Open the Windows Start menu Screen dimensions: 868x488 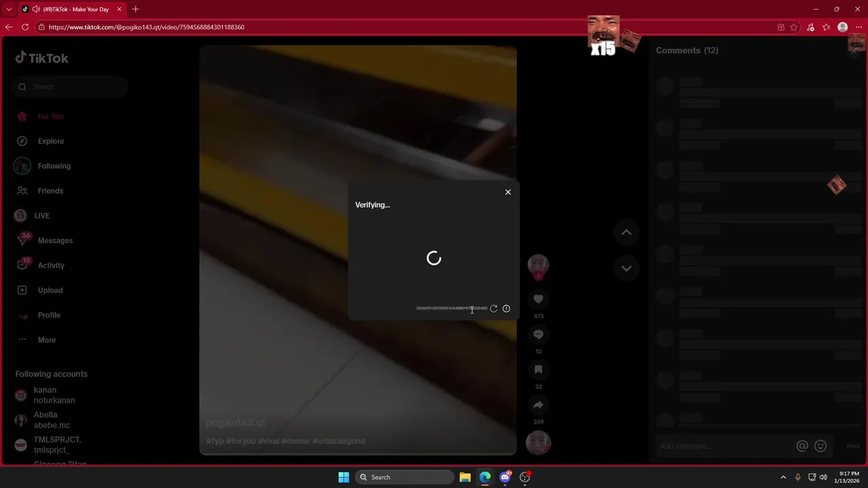click(344, 477)
